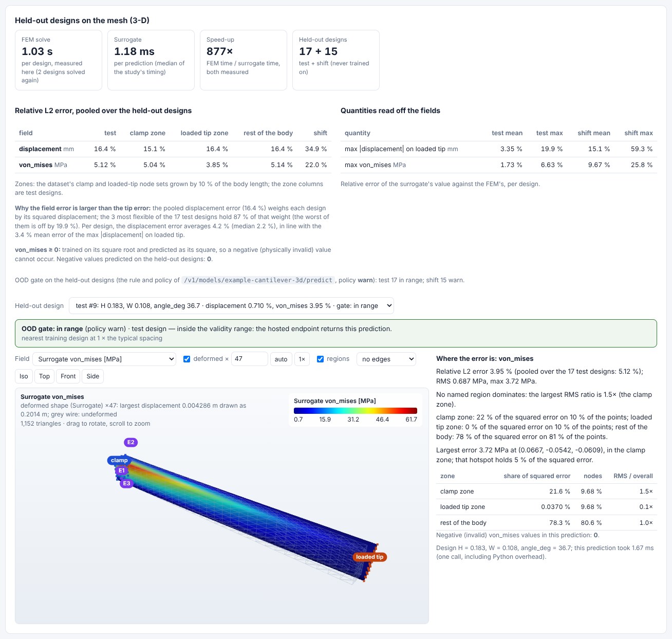Click the loaded tip region label
The height and width of the screenshot is (639, 672).
point(369,557)
